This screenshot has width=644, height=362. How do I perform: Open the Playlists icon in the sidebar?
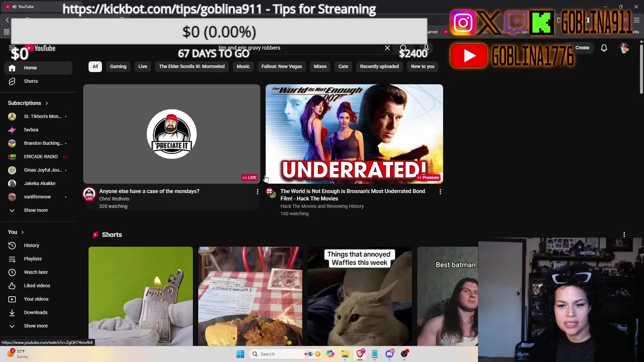(12, 259)
